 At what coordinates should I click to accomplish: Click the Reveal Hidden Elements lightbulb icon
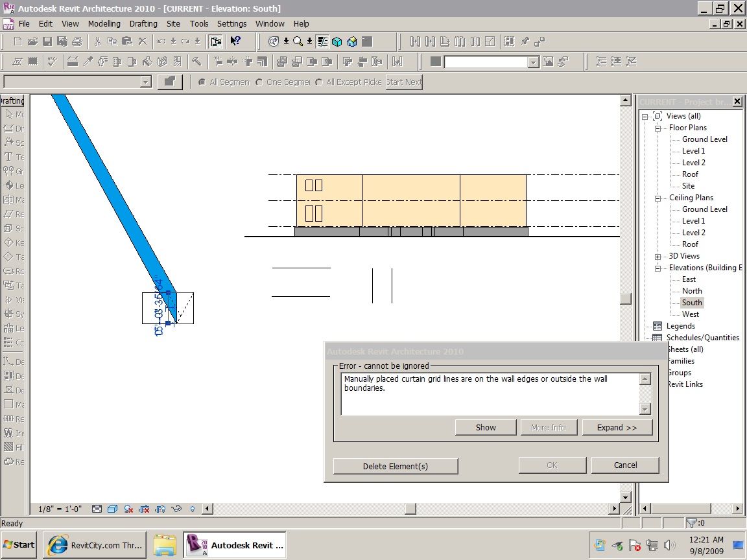(x=192, y=509)
